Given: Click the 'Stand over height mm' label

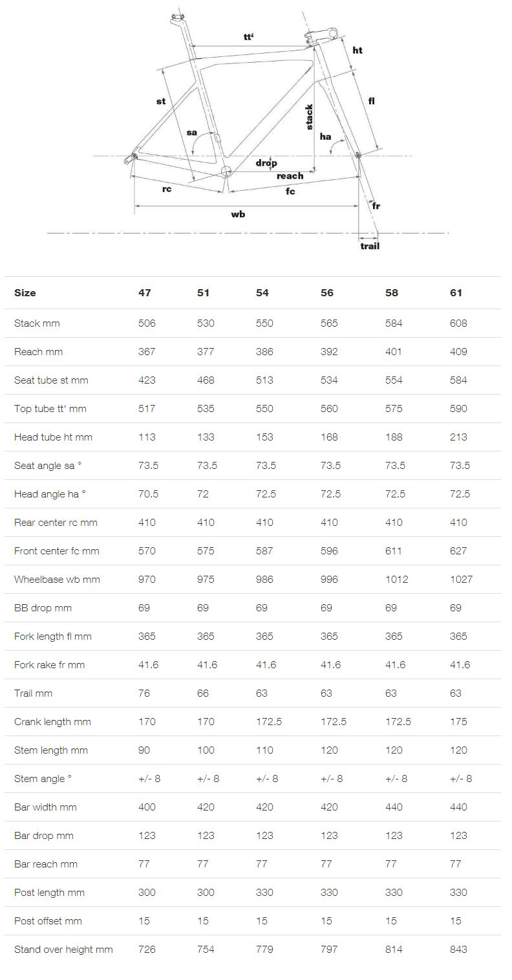Looking at the screenshot, I should tap(63, 950).
